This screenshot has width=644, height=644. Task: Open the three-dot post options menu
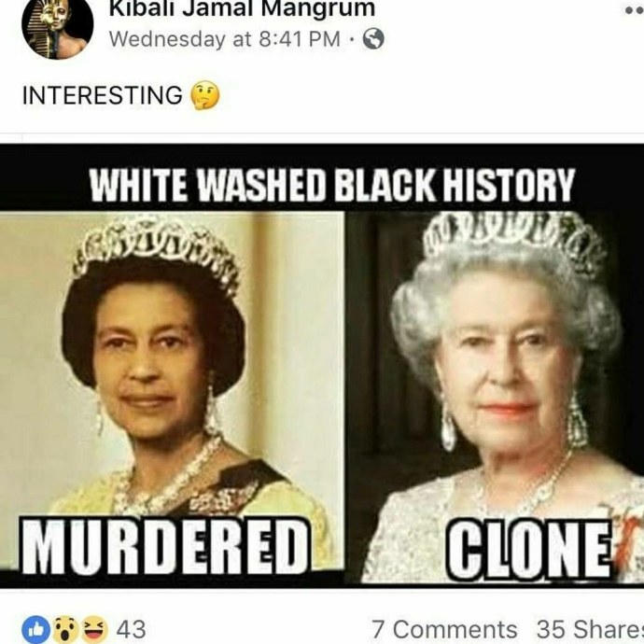coord(635,10)
